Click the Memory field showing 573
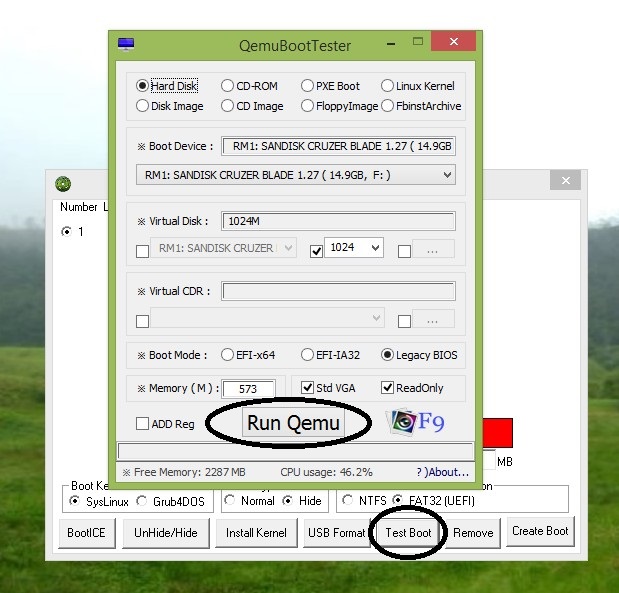Image resolution: width=619 pixels, height=593 pixels. pos(248,389)
